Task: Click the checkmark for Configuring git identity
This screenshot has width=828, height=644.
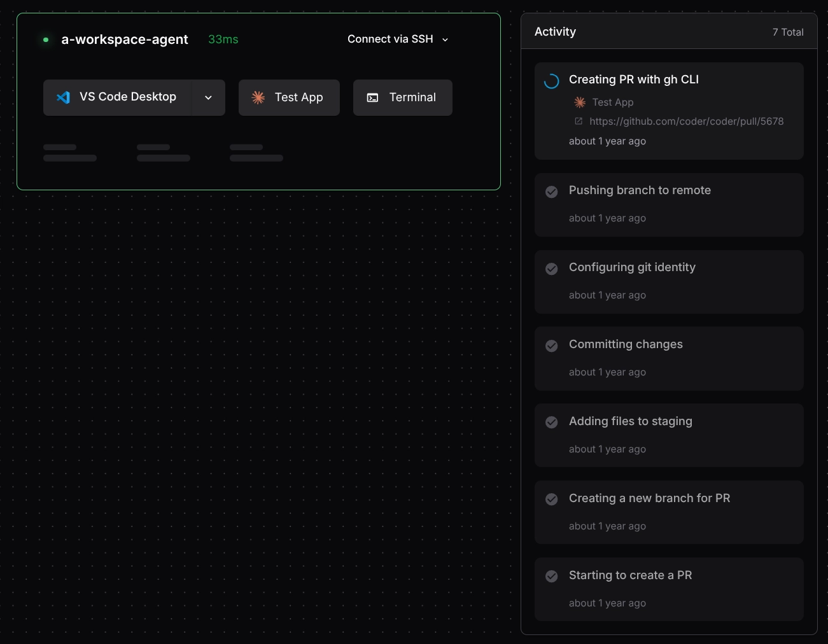Action: click(x=552, y=269)
